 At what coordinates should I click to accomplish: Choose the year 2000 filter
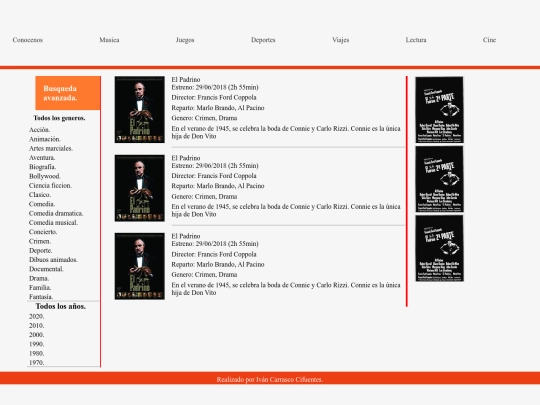coord(37,335)
